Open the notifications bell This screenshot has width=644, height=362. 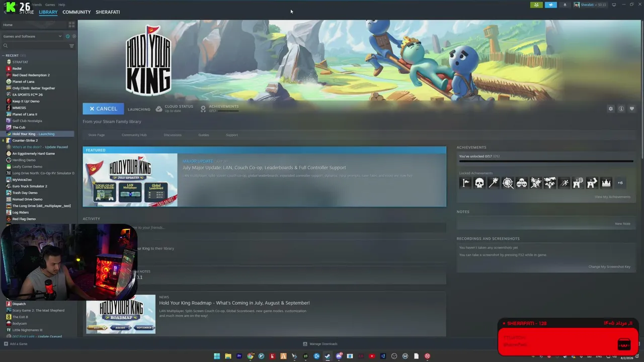[565, 5]
